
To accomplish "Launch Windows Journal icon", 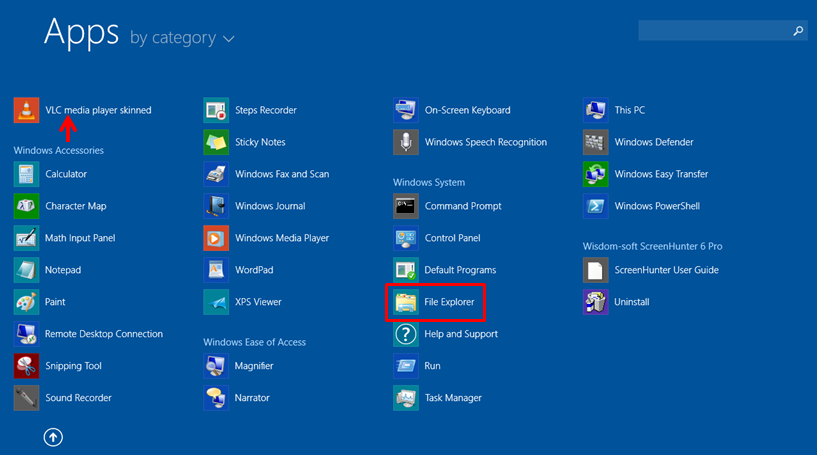I will click(x=216, y=206).
